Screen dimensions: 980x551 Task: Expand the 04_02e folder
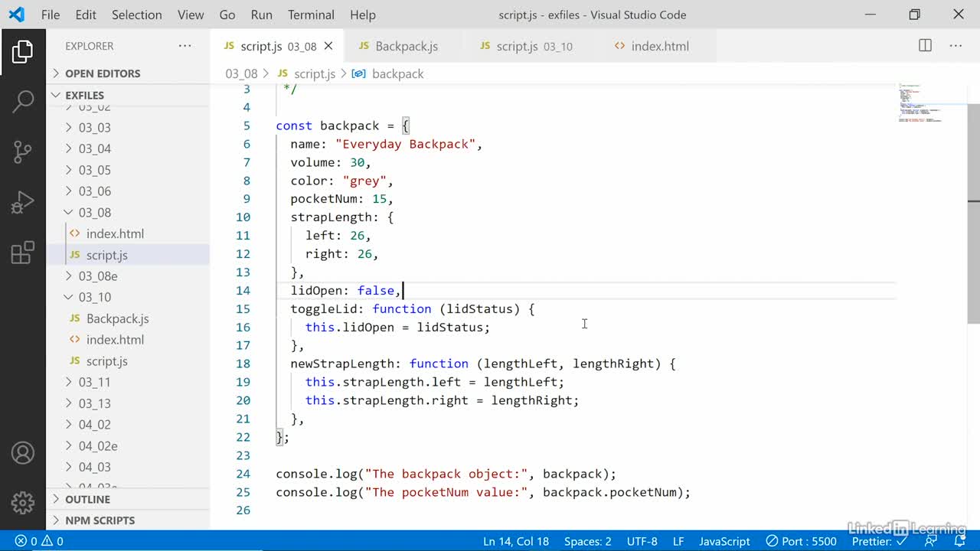pos(98,445)
